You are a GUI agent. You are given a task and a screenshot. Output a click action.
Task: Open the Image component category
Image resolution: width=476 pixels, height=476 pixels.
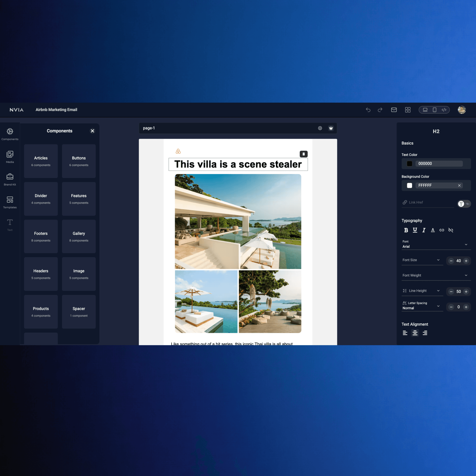79,274
